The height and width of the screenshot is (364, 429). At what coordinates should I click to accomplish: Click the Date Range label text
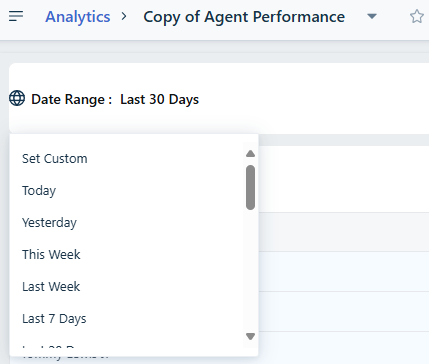coord(71,99)
